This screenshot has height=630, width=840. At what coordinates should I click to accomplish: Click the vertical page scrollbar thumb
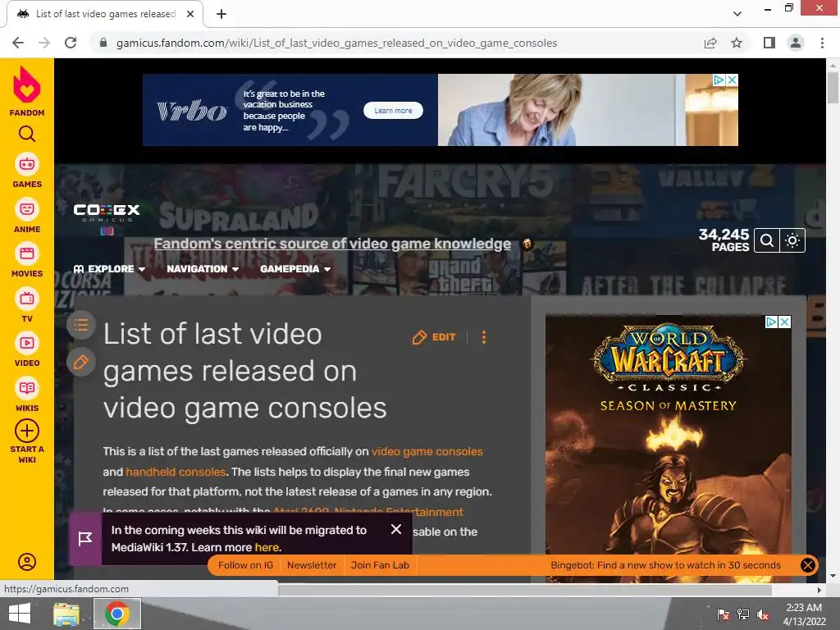coord(833,87)
